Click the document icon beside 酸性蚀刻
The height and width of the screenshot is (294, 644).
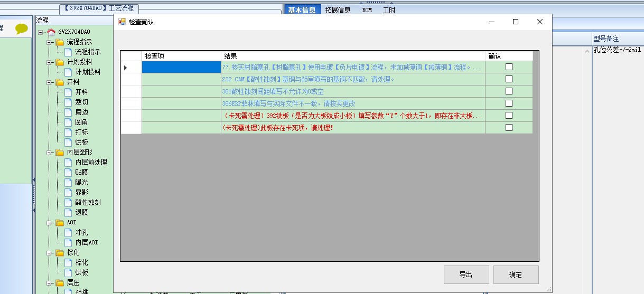pos(68,203)
